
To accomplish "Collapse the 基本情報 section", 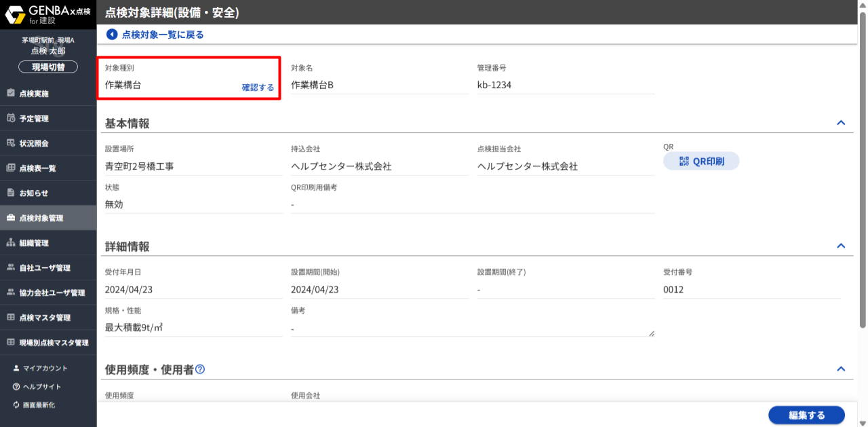I will [x=841, y=123].
